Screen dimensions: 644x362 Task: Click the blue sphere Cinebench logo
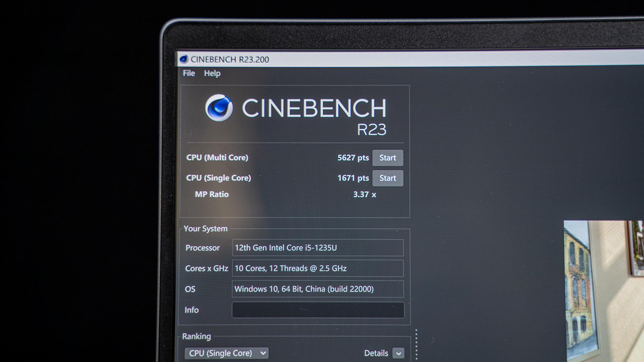219,108
